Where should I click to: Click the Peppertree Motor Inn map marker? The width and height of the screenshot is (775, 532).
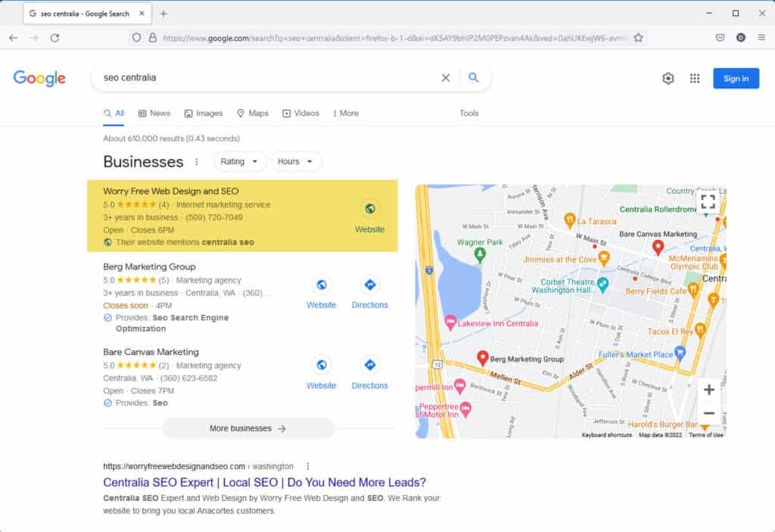(x=465, y=409)
